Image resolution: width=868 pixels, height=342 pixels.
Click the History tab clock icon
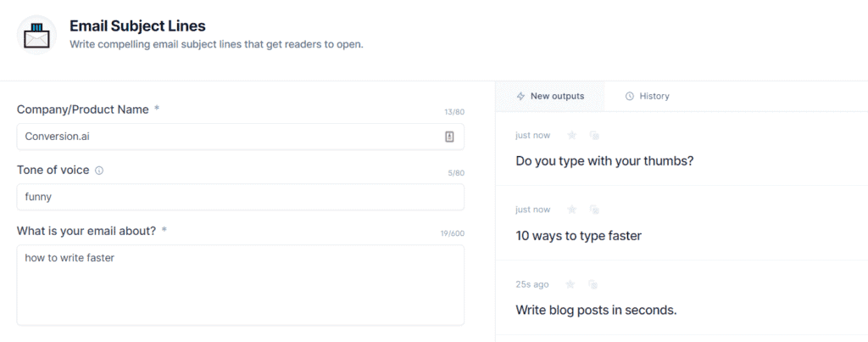[630, 96]
